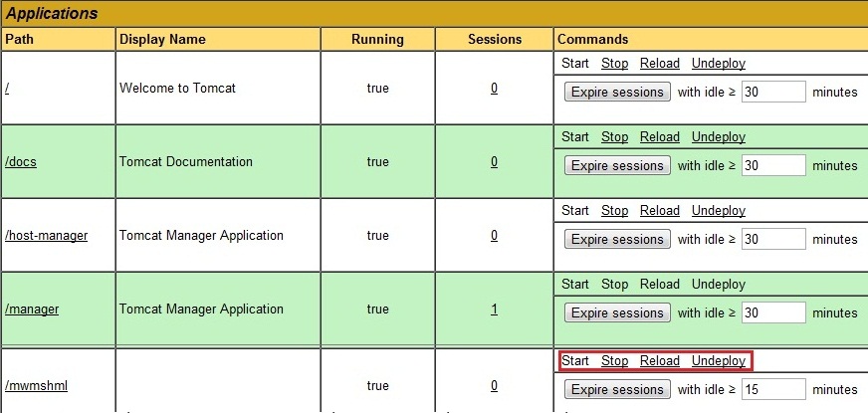Expire sessions for the root application

pos(616,93)
